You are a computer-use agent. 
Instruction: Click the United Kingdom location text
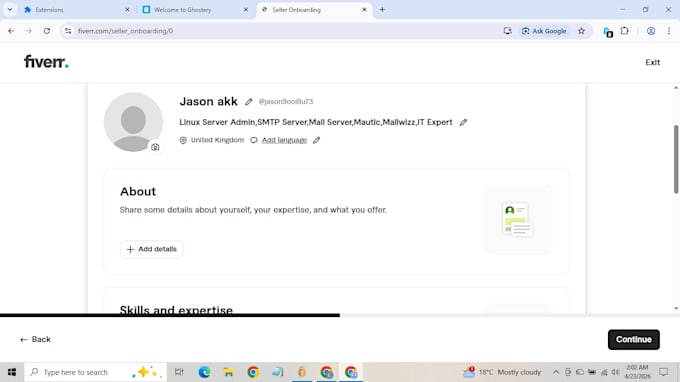pyautogui.click(x=217, y=140)
